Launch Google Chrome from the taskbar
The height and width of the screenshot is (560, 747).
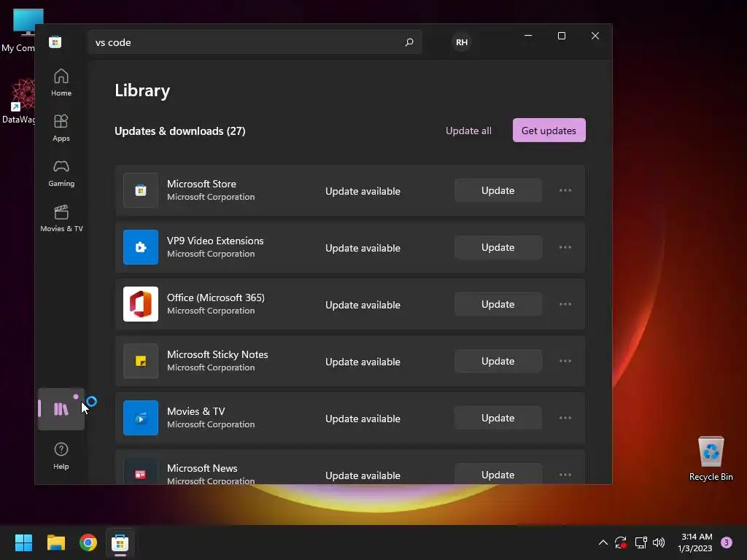tap(88, 542)
